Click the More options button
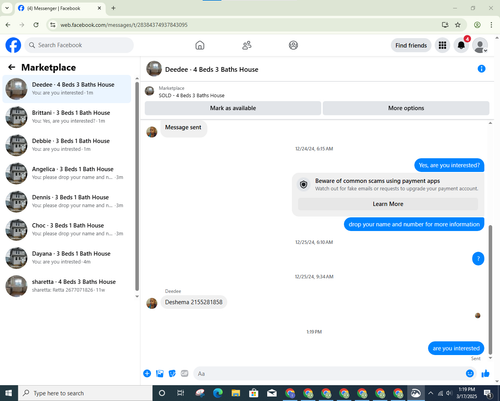Image resolution: width=500 pixels, height=401 pixels. coord(406,108)
